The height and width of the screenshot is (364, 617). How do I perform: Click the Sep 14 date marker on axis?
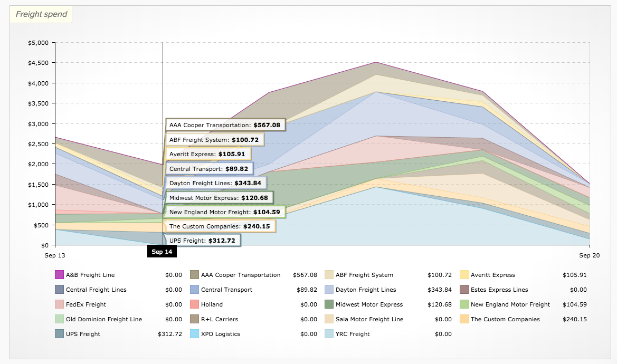point(162,252)
